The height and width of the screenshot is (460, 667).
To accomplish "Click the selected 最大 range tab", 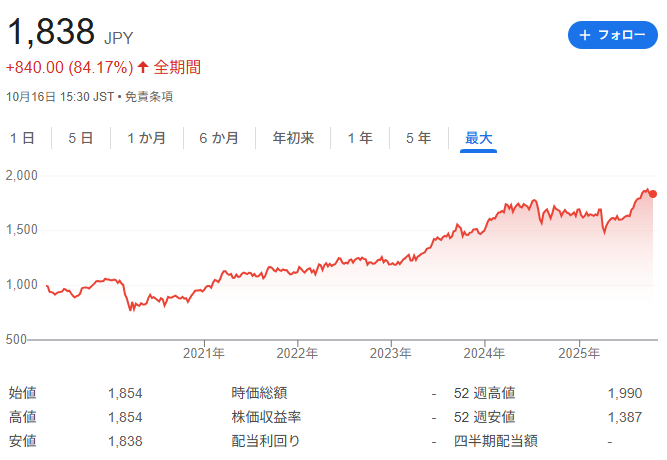I will pyautogui.click(x=479, y=138).
